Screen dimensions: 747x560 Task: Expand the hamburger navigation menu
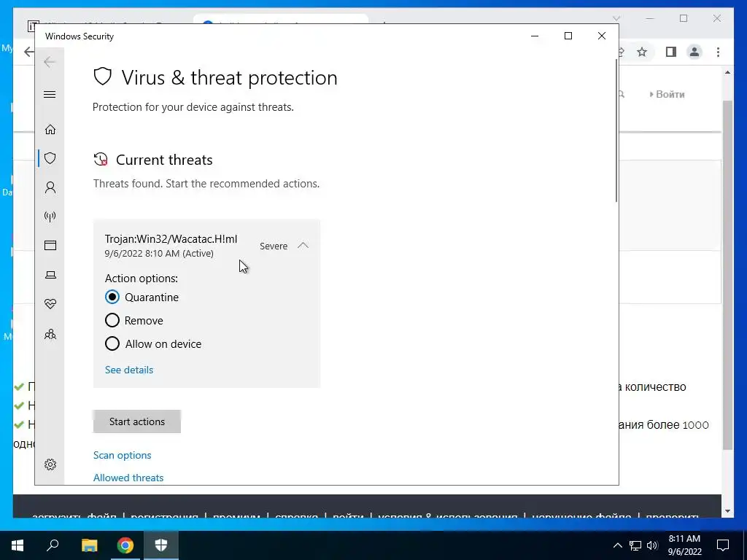coord(50,94)
